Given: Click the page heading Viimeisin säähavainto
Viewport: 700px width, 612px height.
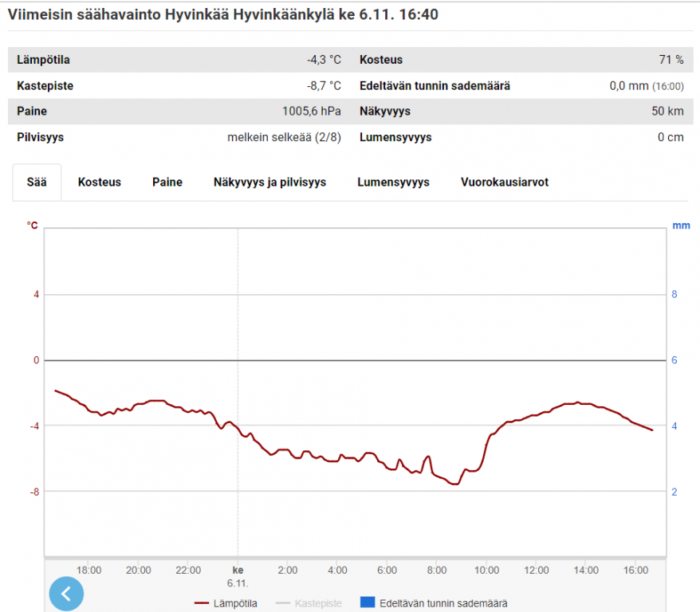Looking at the screenshot, I should 85,14.
